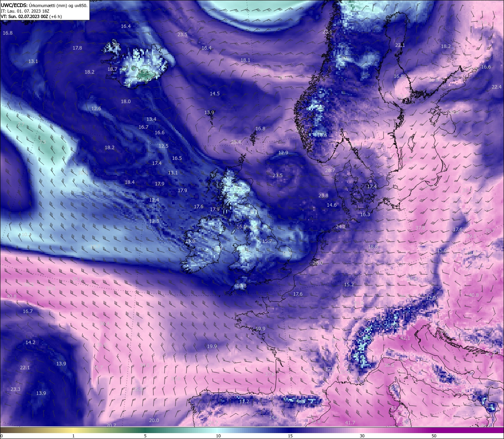The image size is (504, 439).
Task: Click the 39.7 map value
Action: (x=490, y=231)
